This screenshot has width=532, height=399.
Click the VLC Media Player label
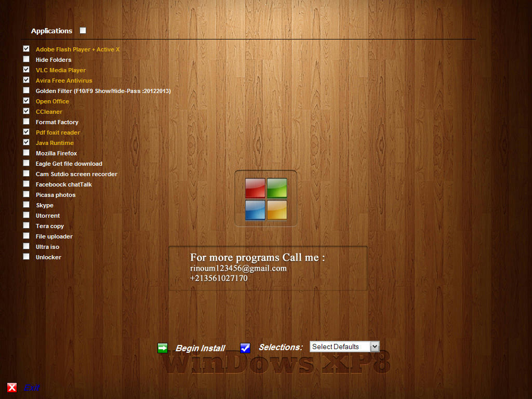(61, 70)
